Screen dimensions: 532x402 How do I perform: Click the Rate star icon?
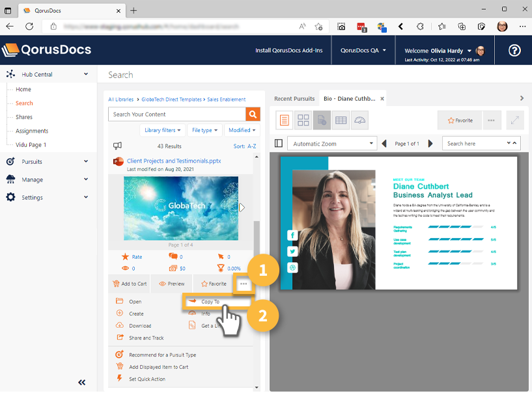[125, 256]
